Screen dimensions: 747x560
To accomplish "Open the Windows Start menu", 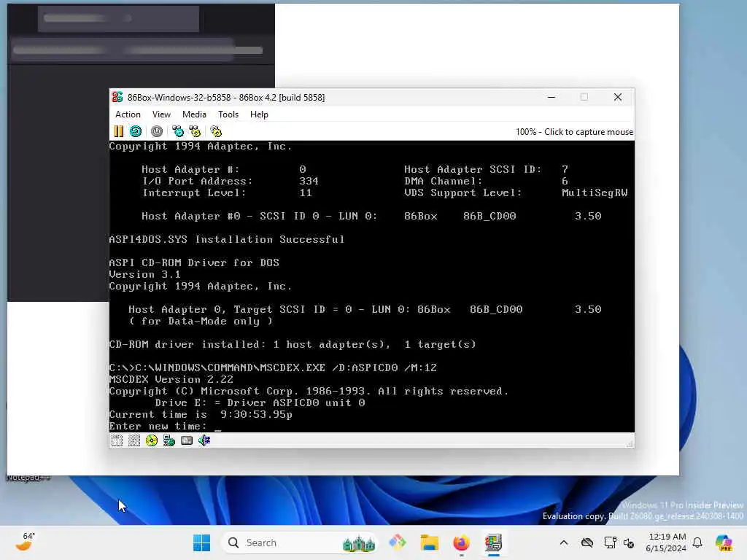I will 201,542.
